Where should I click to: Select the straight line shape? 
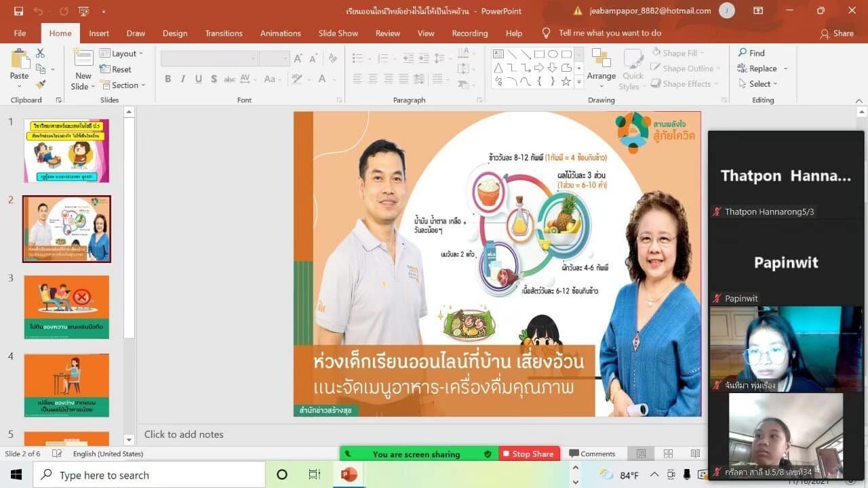[512, 54]
